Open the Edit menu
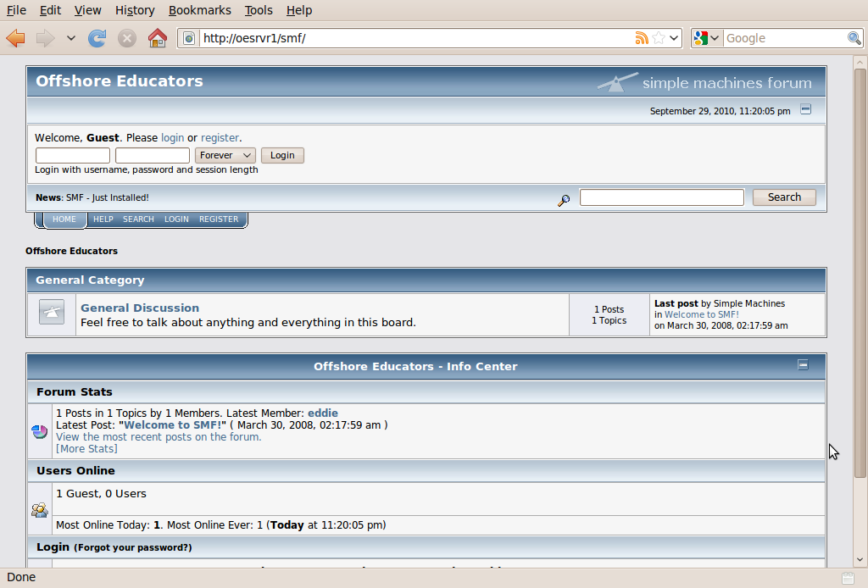 coord(50,10)
